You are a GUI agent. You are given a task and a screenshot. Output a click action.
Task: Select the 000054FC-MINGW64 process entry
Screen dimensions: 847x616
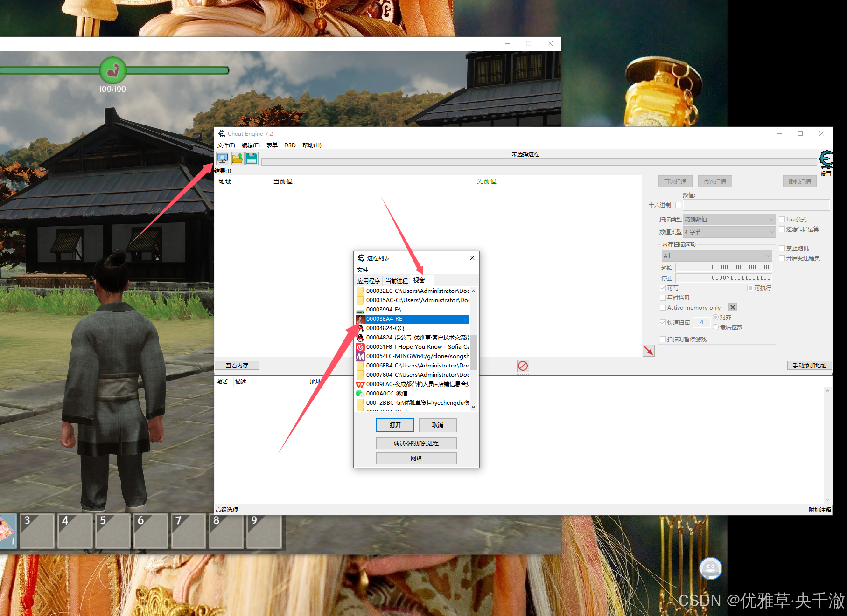point(413,356)
